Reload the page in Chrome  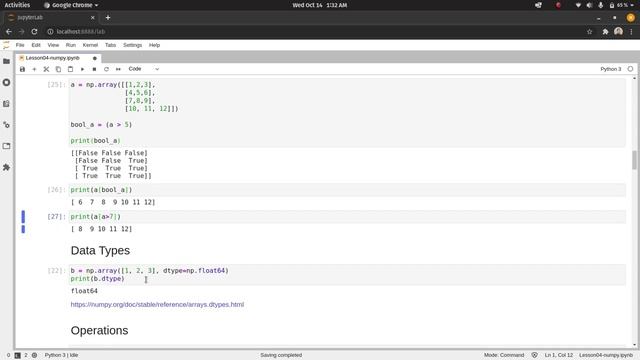coord(34,31)
